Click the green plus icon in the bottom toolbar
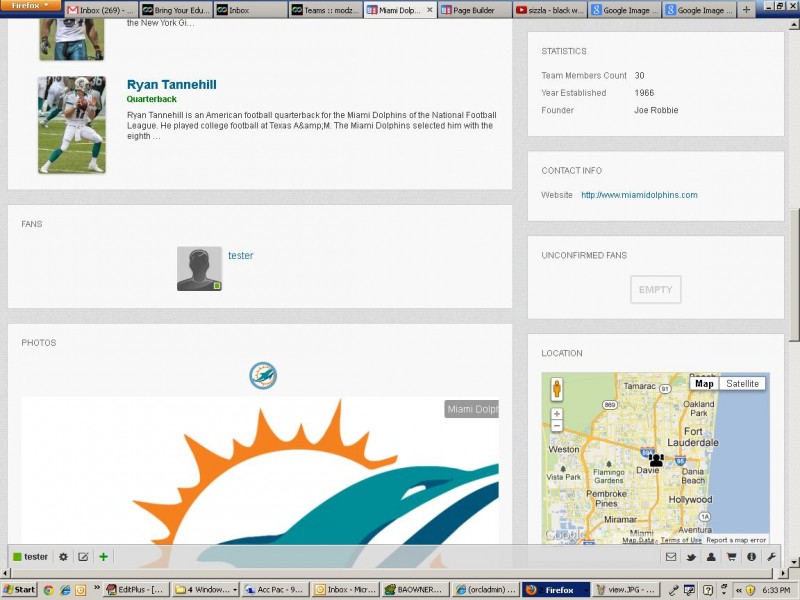The image size is (800, 600). coord(104,557)
